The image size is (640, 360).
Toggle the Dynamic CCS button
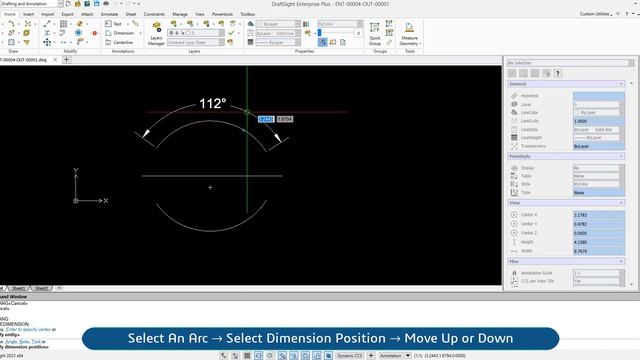click(350, 356)
